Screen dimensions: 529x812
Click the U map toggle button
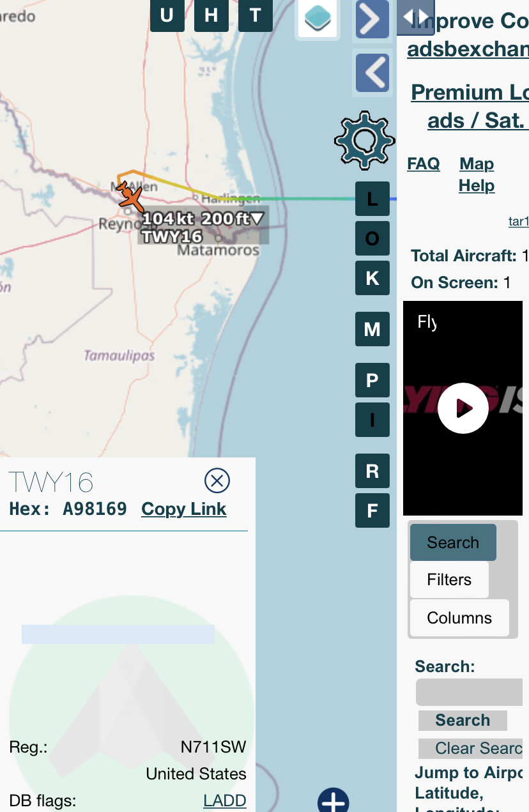(167, 15)
